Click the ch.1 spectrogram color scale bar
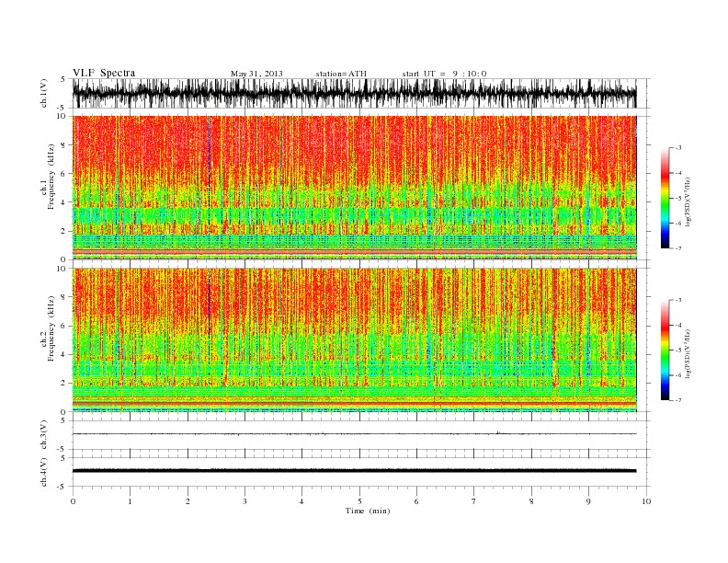Screen dimensions: 728x563 click(x=665, y=198)
